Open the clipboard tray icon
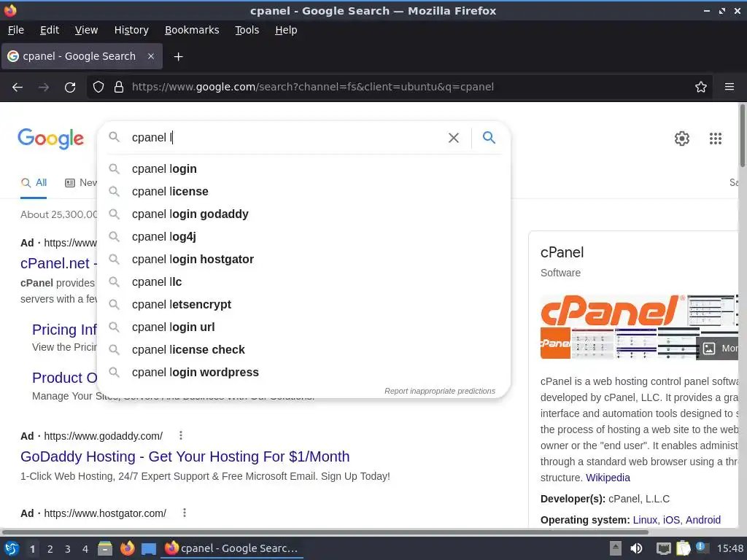The image size is (747, 560). [683, 548]
